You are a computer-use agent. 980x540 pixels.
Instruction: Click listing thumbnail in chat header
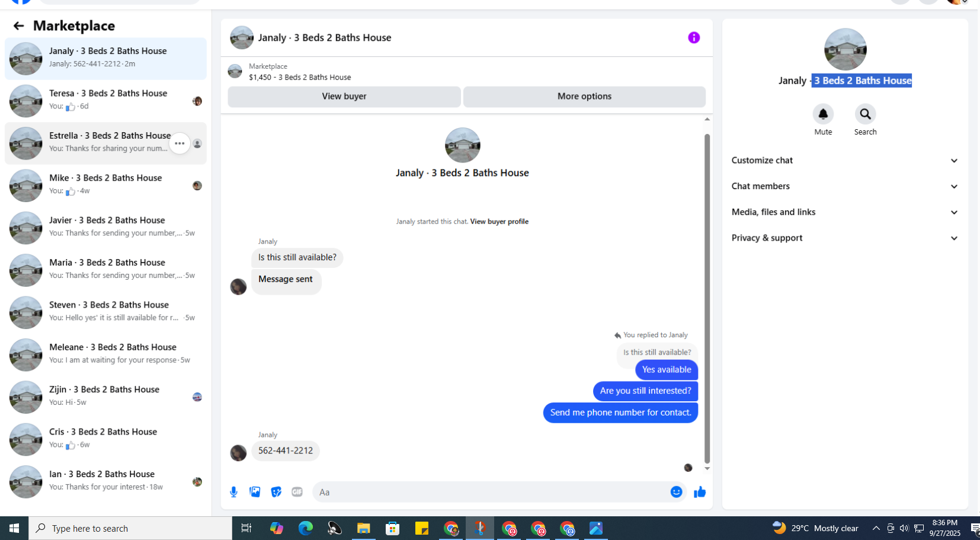pyautogui.click(x=242, y=37)
